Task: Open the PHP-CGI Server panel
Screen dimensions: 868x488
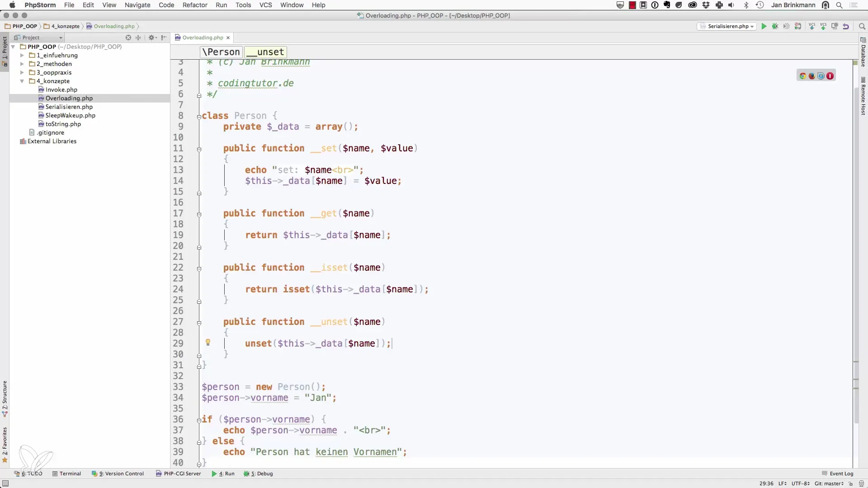Action: click(179, 474)
